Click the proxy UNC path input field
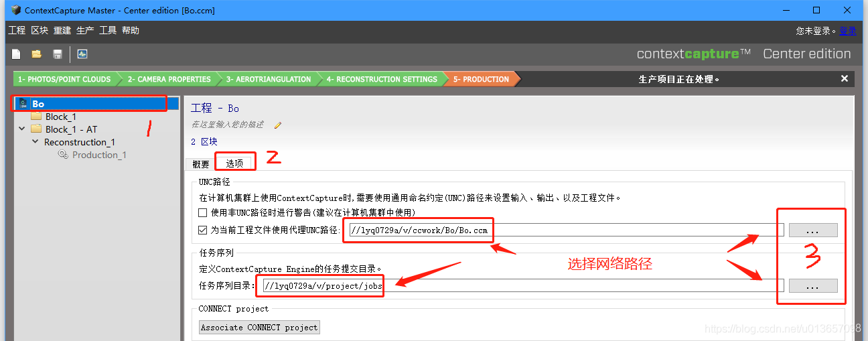This screenshot has width=868, height=341. pyautogui.click(x=566, y=230)
